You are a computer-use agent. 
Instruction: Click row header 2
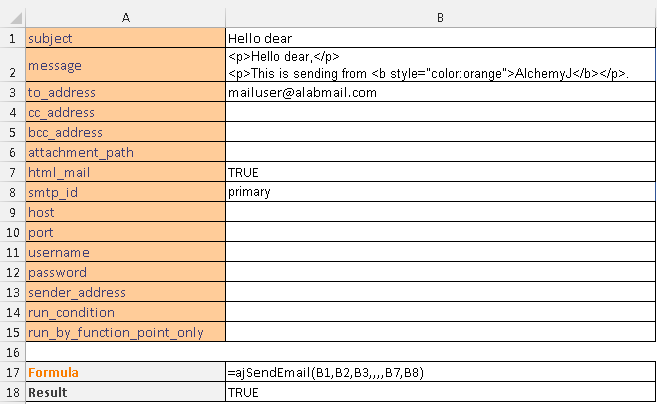tap(12, 65)
